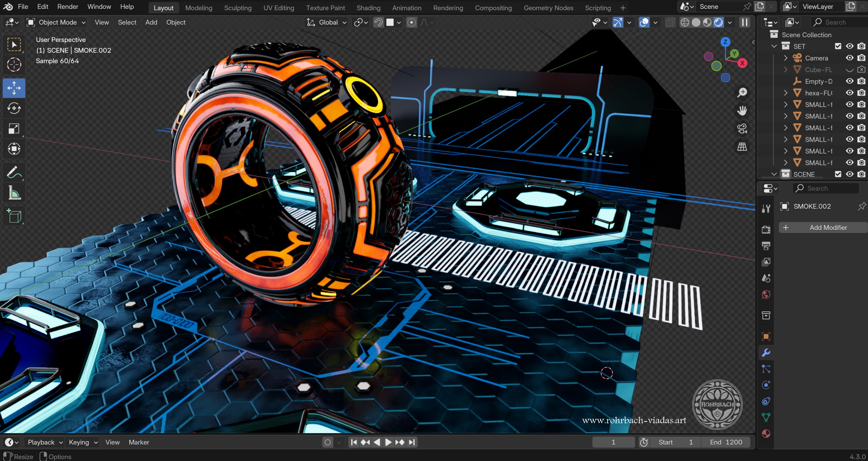Select the Rotate tool in the toolbar
868x461 pixels.
point(14,108)
